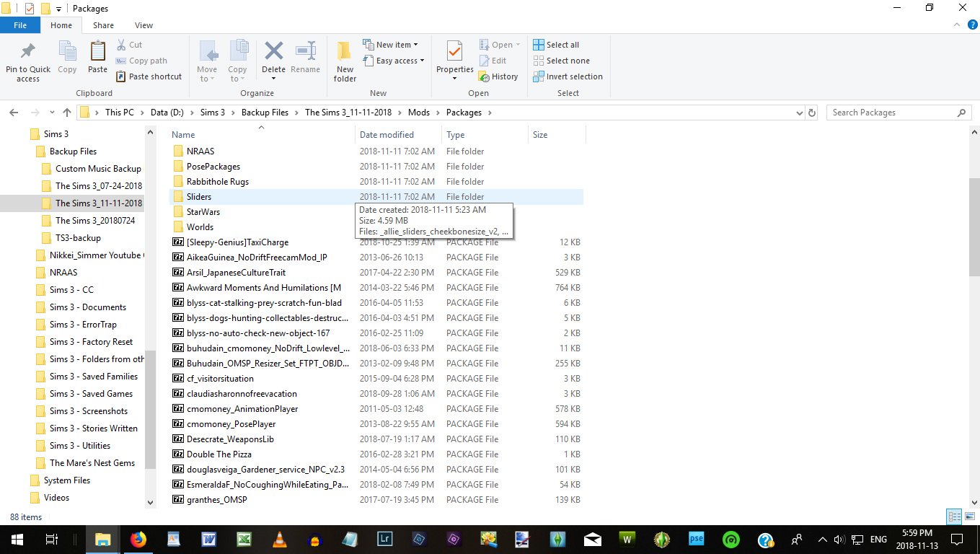
Task: Switch to the View ribbon tab
Action: pyautogui.click(x=144, y=25)
